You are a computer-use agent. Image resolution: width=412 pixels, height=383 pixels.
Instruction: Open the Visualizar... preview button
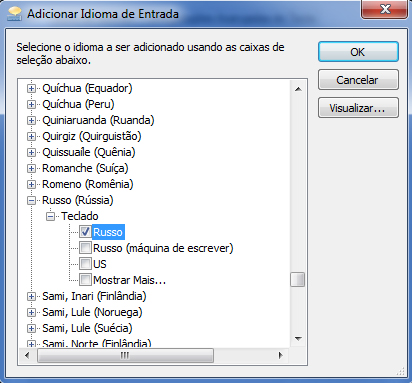point(358,108)
